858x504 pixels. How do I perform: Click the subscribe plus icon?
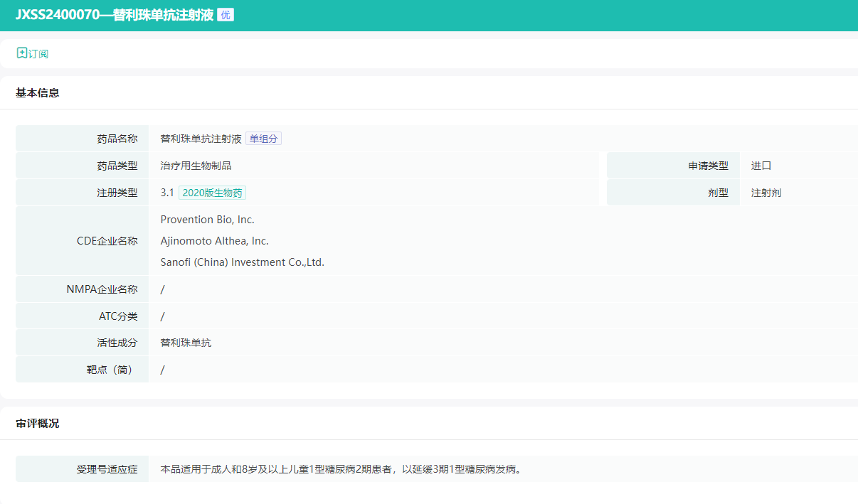click(21, 53)
